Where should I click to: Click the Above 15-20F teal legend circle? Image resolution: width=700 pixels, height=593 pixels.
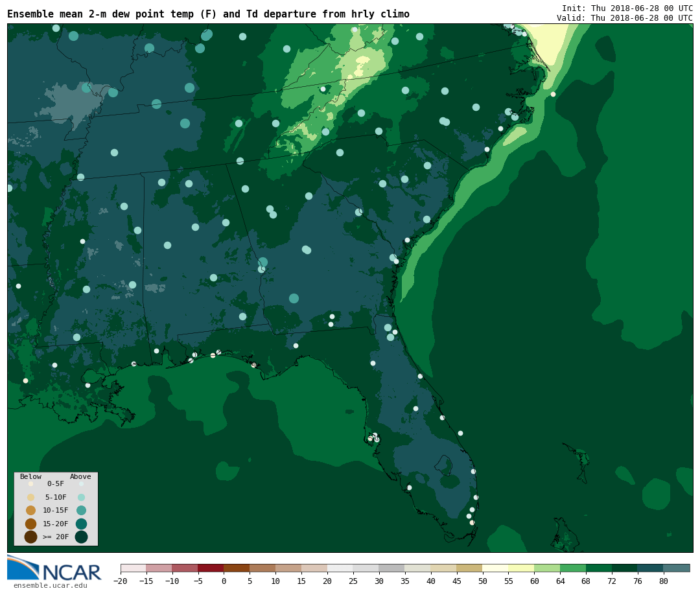pyautogui.click(x=81, y=524)
